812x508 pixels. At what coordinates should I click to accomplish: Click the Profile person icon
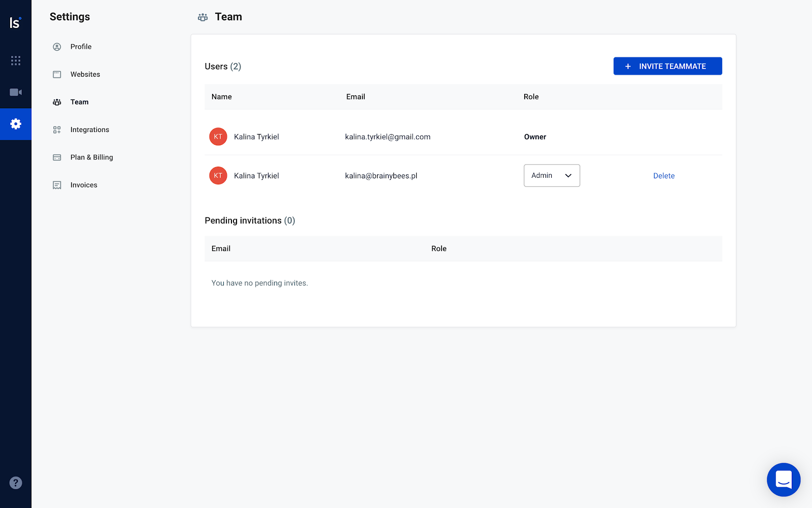coord(57,46)
